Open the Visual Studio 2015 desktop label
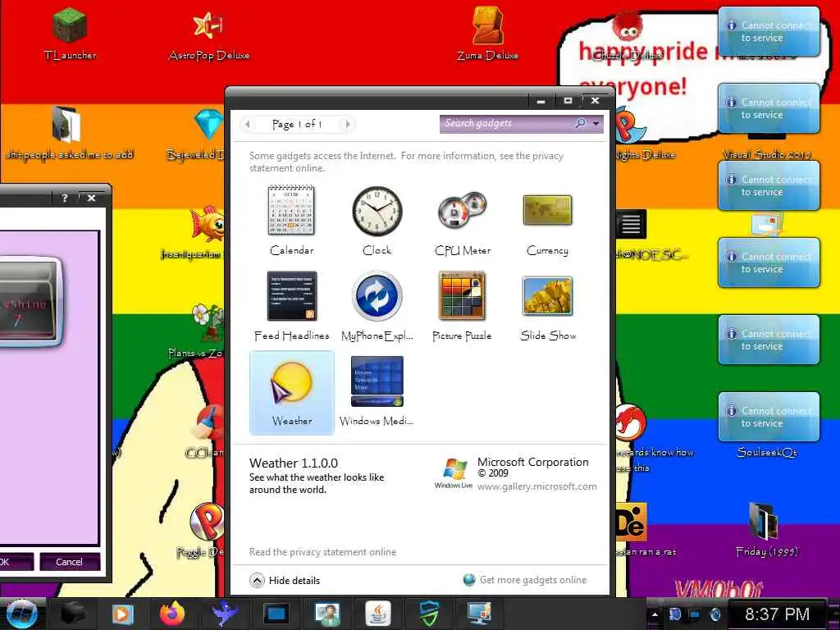 767,154
